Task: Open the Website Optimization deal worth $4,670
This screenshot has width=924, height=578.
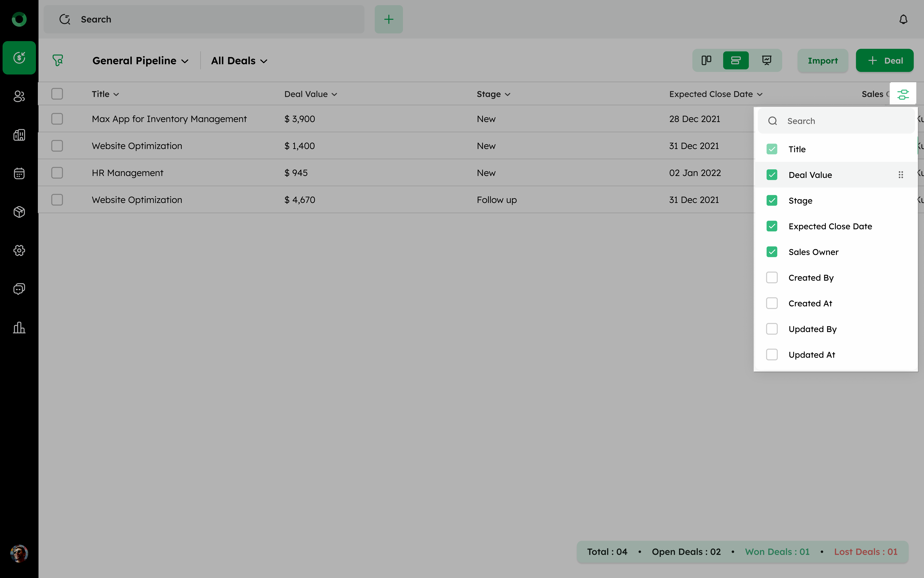Action: [137, 200]
